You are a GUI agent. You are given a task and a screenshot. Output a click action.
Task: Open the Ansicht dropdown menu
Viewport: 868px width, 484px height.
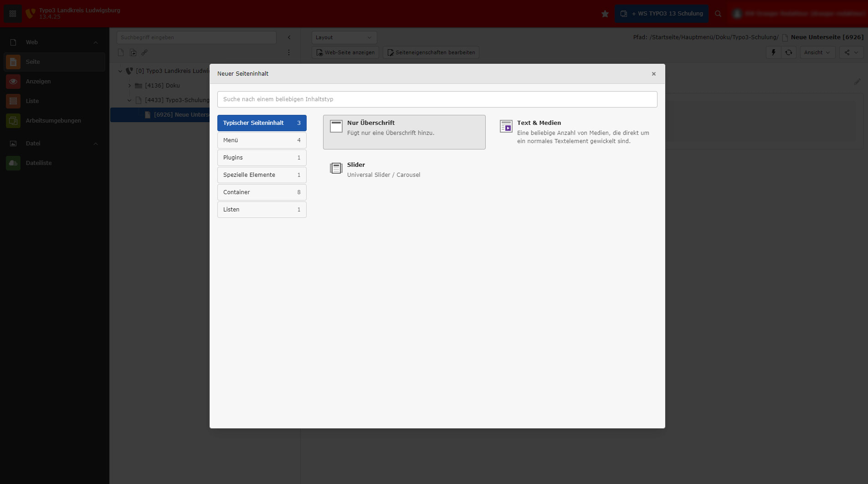pyautogui.click(x=817, y=52)
